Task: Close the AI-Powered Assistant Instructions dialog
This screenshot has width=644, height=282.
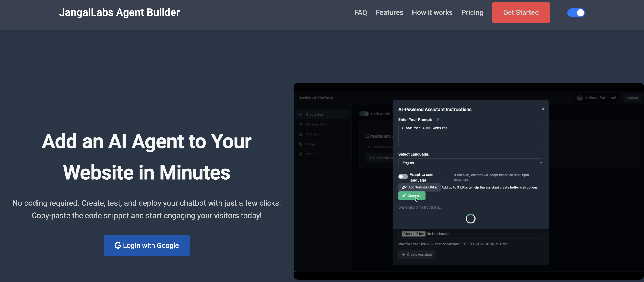Action: (543, 109)
